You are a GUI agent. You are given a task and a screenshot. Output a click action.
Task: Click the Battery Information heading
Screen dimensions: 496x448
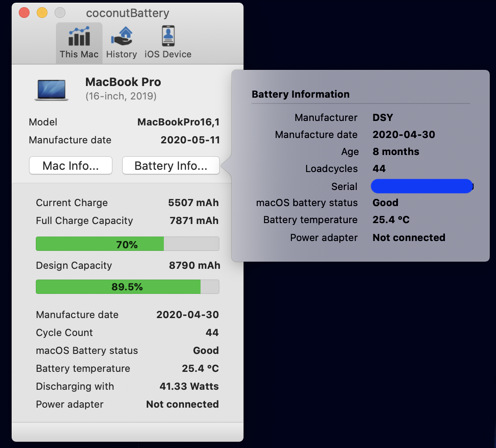300,94
